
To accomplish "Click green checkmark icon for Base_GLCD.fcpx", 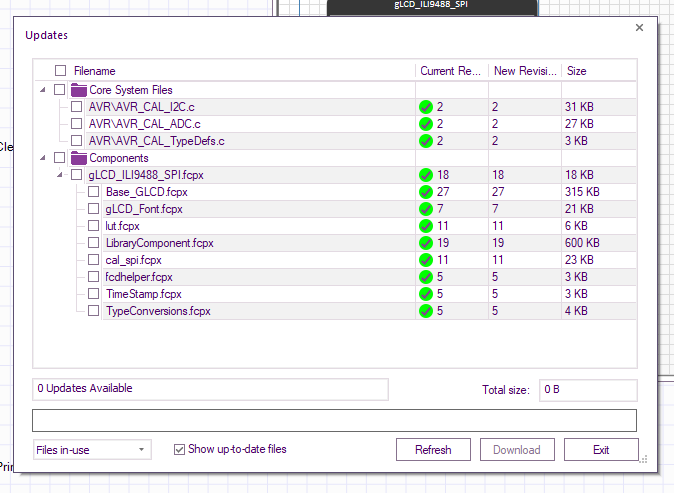I will pos(426,192).
